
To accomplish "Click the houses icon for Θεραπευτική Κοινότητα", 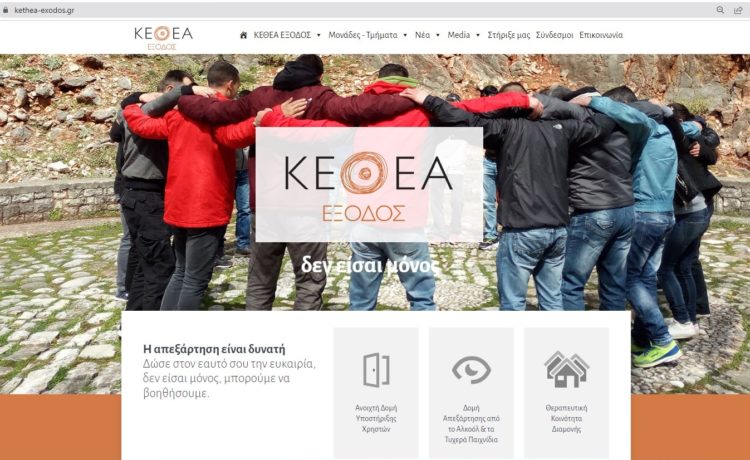I will [566, 369].
